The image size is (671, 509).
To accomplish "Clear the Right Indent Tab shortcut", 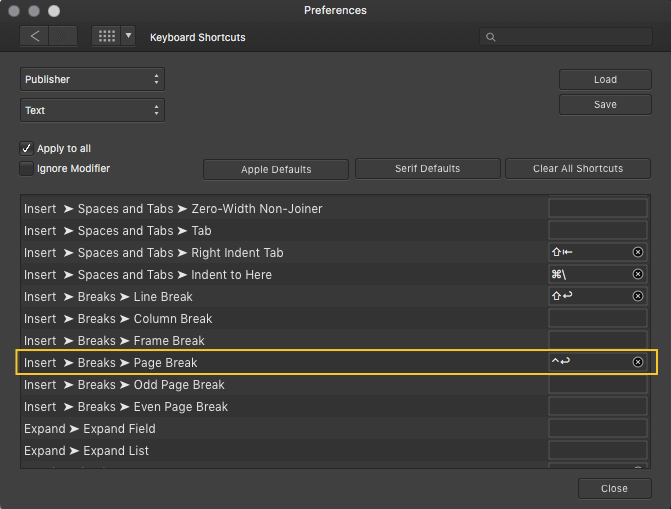I will (638, 253).
